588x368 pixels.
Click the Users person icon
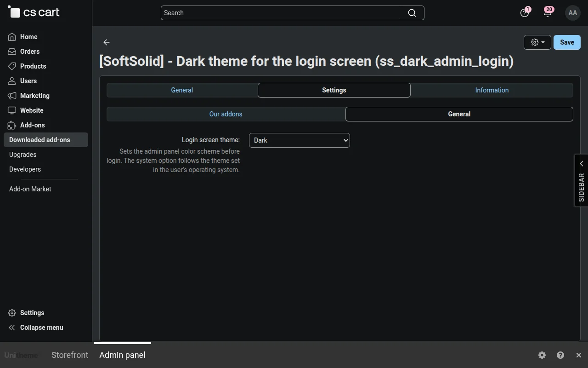click(x=12, y=81)
